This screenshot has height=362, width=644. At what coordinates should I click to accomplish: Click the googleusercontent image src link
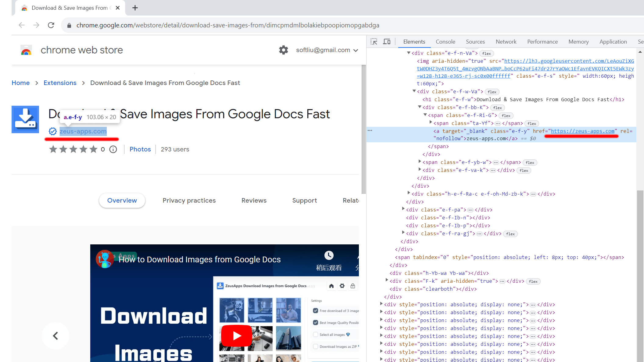525,69
